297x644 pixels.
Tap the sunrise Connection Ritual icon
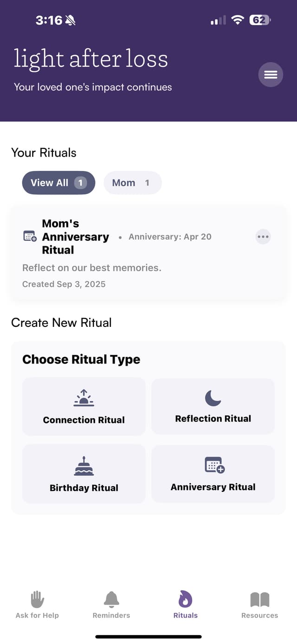[x=84, y=398]
